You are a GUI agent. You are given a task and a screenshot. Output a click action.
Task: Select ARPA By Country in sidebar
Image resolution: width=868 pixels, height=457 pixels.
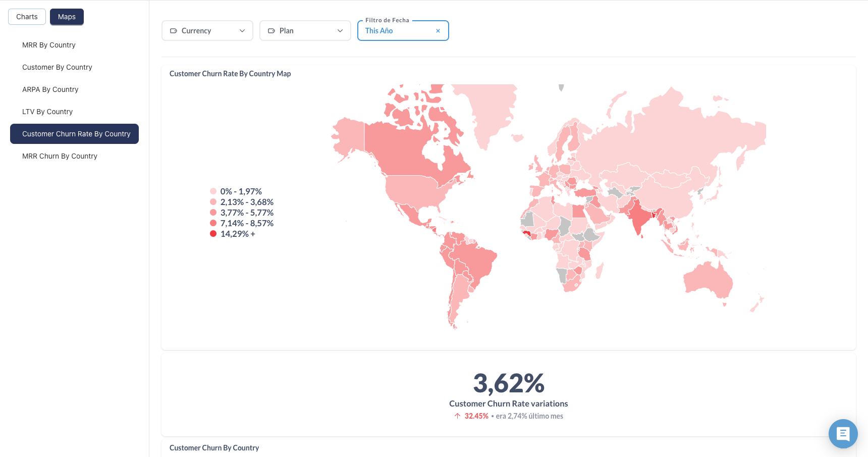coord(50,89)
